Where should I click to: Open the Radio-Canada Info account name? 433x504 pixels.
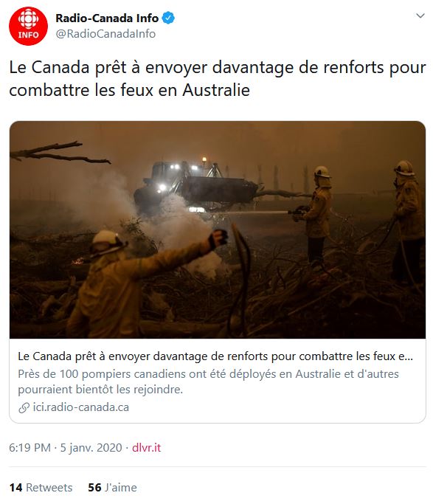107,18
